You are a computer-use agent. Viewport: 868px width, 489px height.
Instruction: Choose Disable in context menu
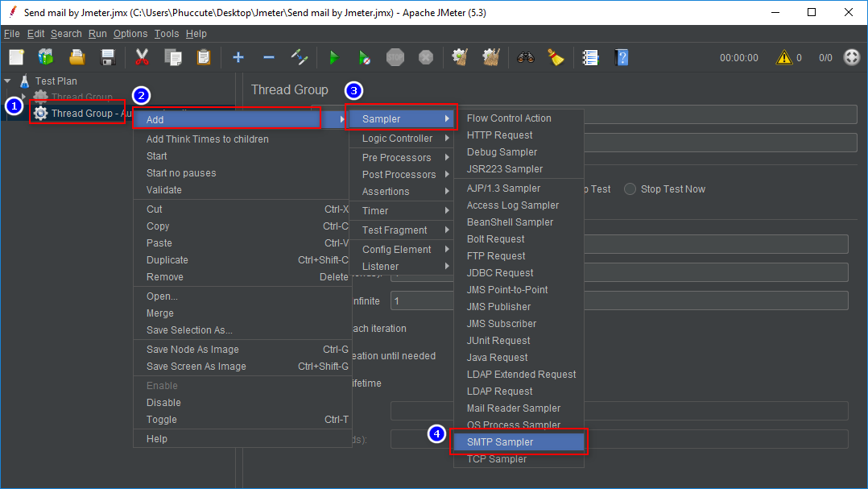pos(242,403)
